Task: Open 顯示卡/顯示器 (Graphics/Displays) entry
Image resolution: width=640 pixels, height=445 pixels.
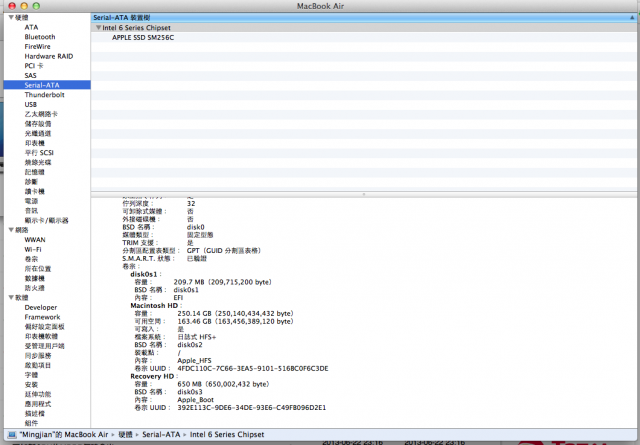Action: (46, 220)
